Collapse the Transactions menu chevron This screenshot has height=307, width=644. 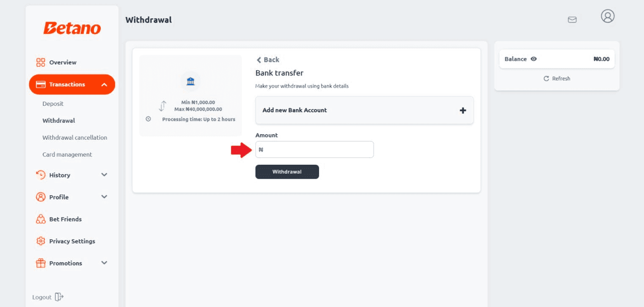105,84
